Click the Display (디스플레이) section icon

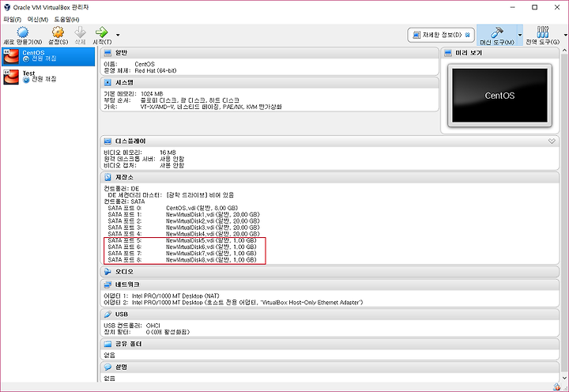tap(107, 141)
